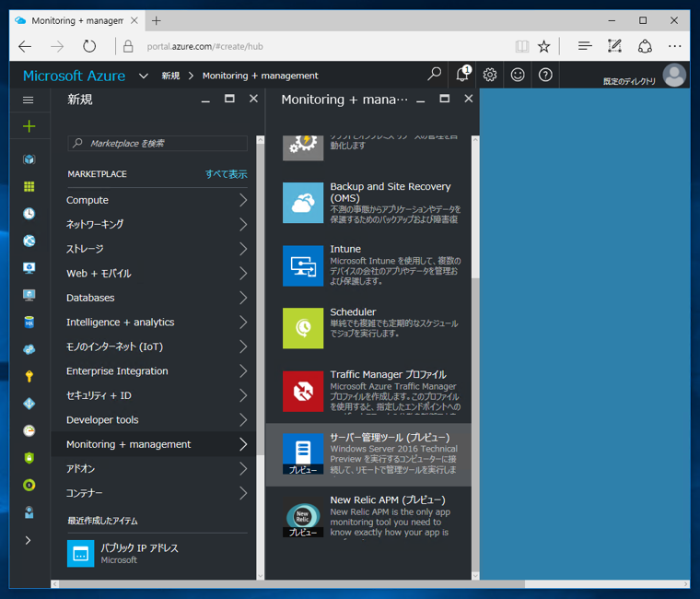Go back in Edge browser
The height and width of the screenshot is (599, 700).
point(25,46)
